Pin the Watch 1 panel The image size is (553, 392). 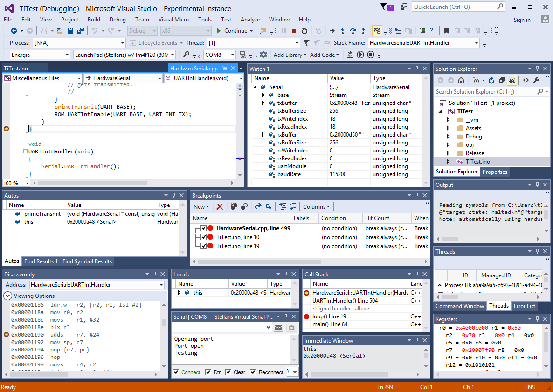pos(417,69)
